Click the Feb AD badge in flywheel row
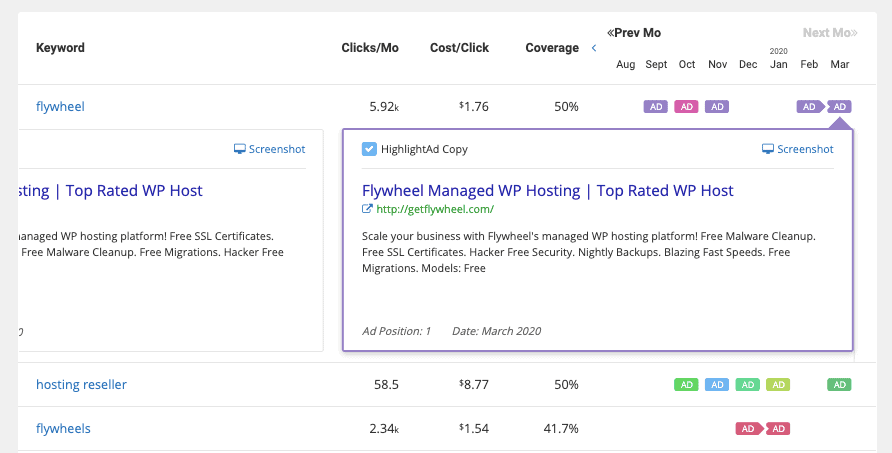The width and height of the screenshot is (892, 453). 809,106
